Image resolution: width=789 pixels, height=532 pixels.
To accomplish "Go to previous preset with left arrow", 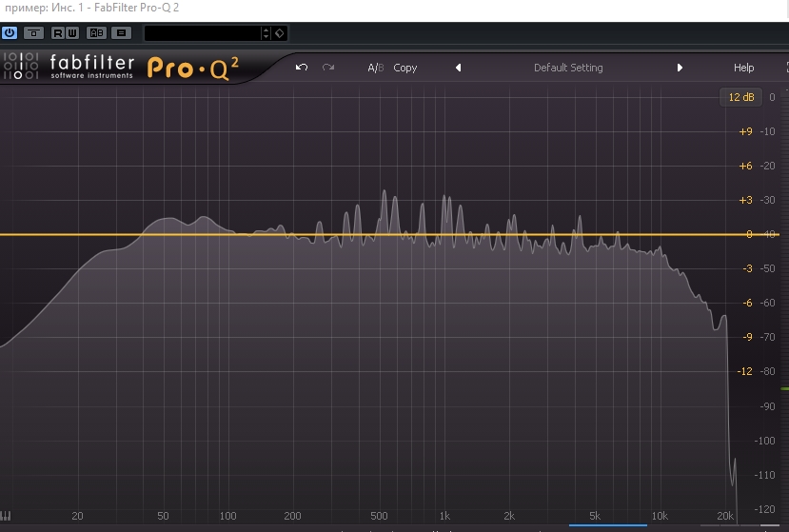I will (458, 68).
